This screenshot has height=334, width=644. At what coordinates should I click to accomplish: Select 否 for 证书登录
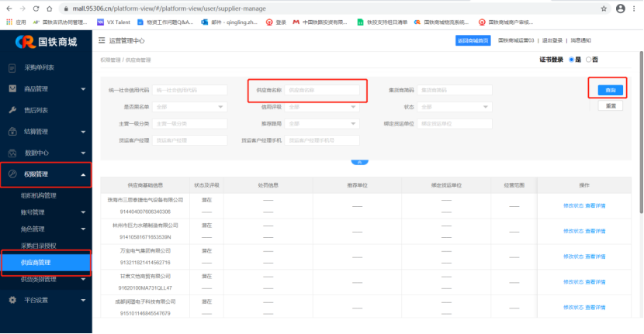[589, 60]
